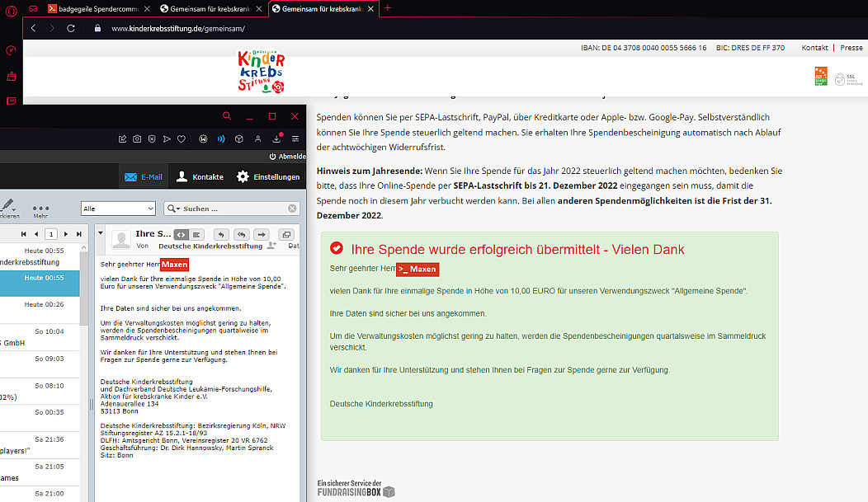Open the 'Alle' mail filter dropdown

coord(118,209)
